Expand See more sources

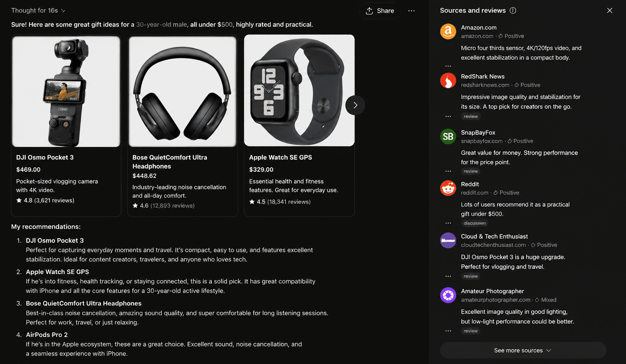[x=523, y=350]
